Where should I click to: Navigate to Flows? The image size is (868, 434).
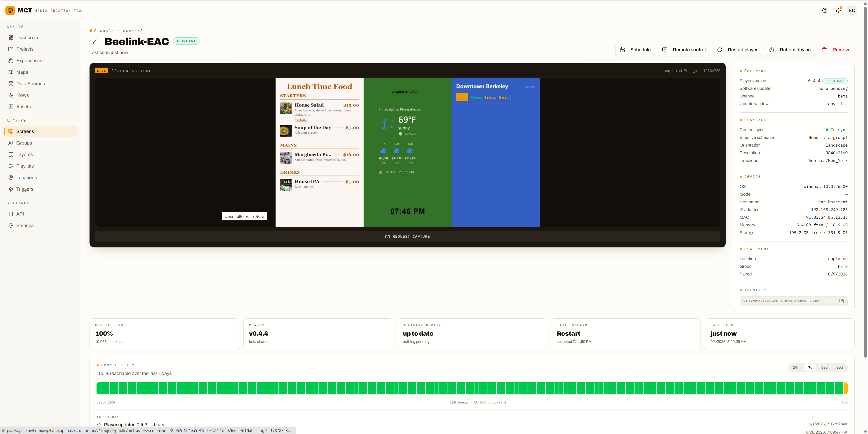point(40,95)
